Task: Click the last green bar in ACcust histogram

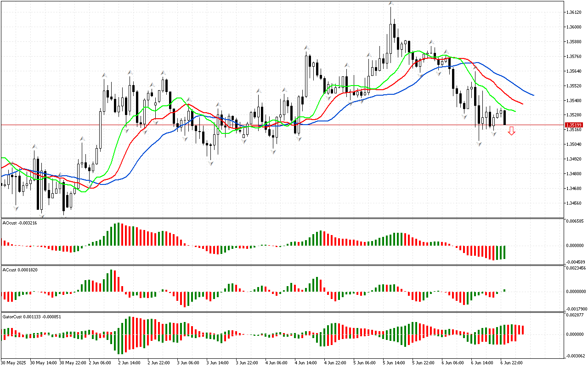Action: point(504,290)
